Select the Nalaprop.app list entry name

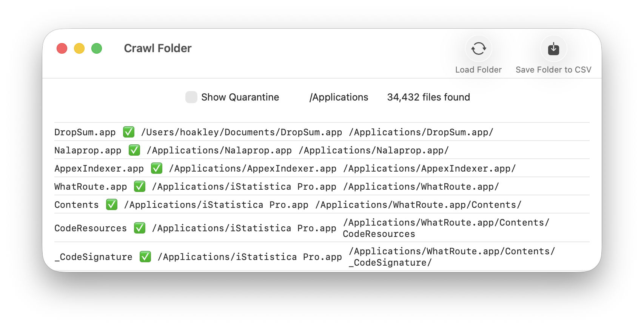click(x=88, y=150)
